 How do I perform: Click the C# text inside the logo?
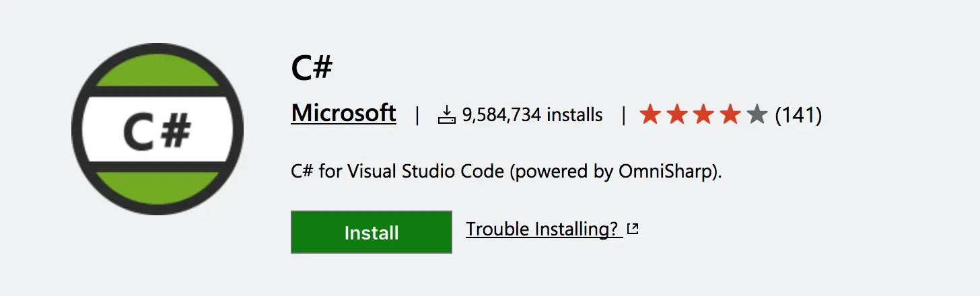tap(157, 131)
